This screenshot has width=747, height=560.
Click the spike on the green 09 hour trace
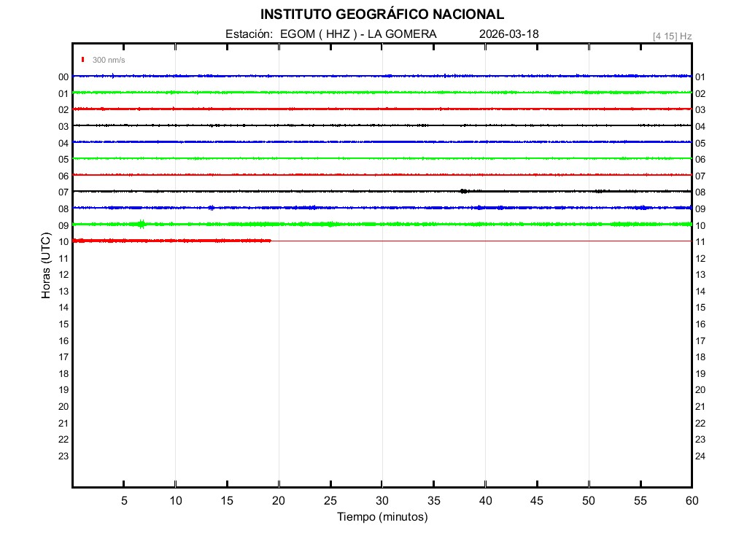click(142, 224)
